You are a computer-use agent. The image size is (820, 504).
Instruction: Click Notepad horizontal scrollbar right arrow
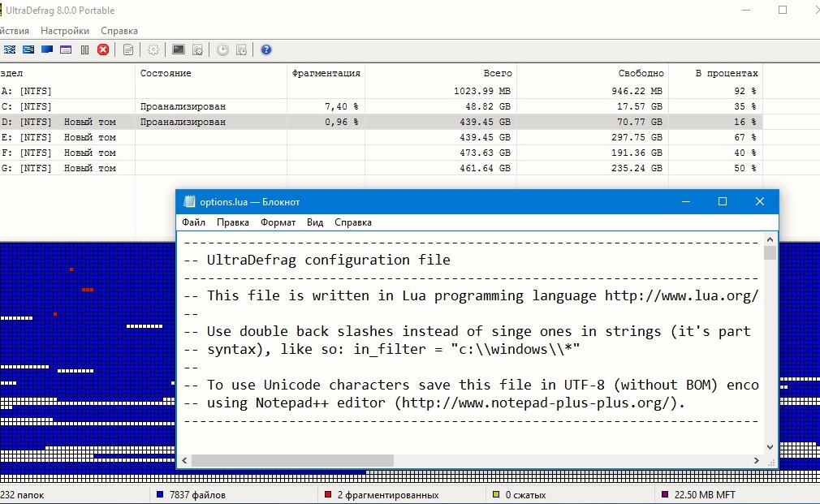[x=756, y=461]
